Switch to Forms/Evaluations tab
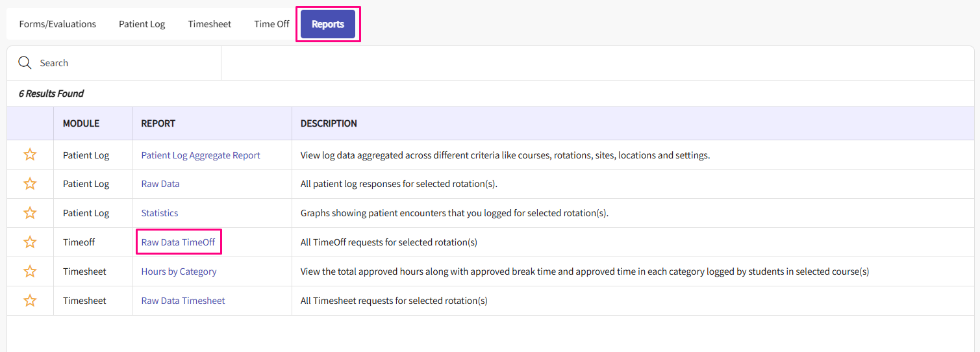 click(57, 24)
